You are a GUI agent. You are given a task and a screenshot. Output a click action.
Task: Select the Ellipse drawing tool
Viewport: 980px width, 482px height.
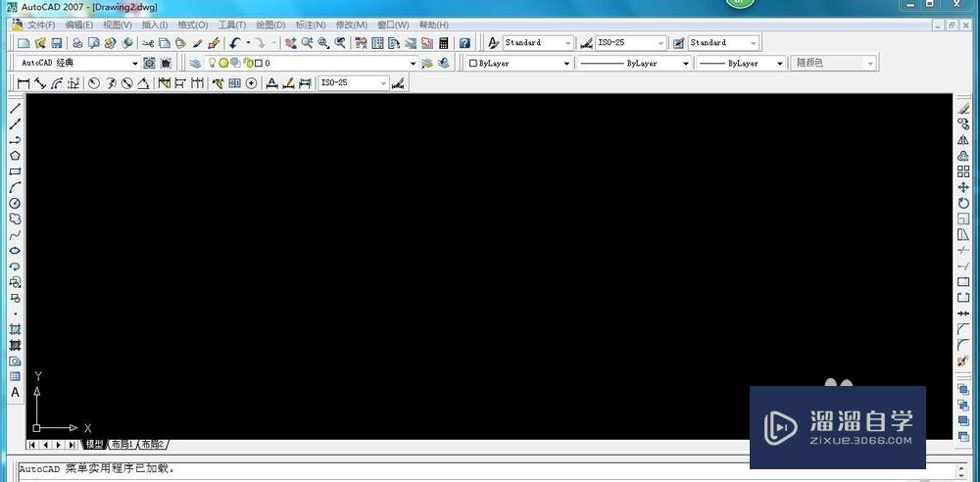tap(15, 251)
